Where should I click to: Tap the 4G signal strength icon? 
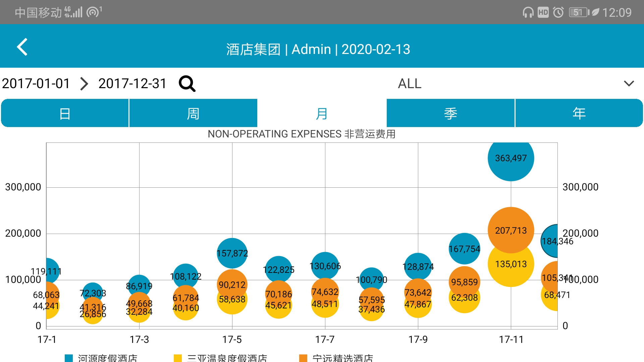point(73,12)
